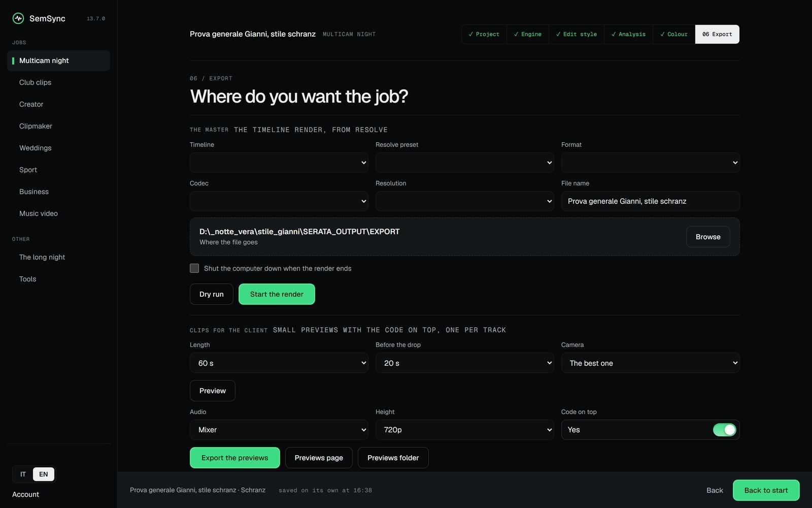Select Creator in the sidebar

tap(58, 104)
